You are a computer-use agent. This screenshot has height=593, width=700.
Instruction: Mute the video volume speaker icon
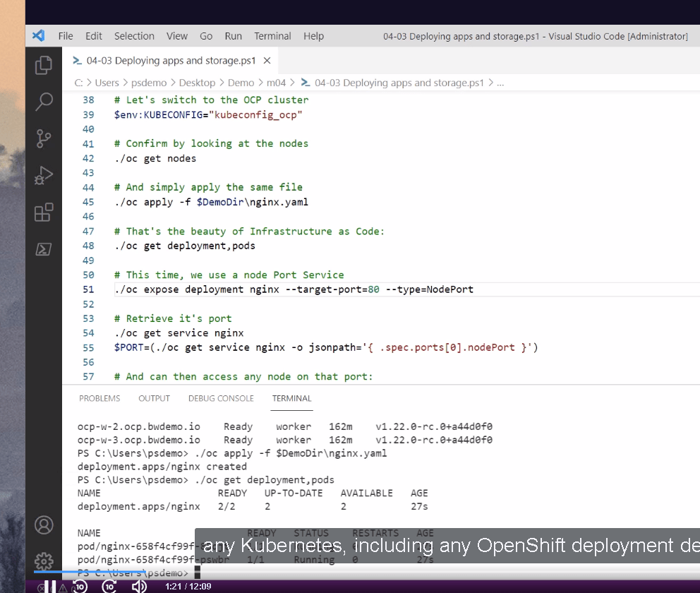click(x=139, y=587)
